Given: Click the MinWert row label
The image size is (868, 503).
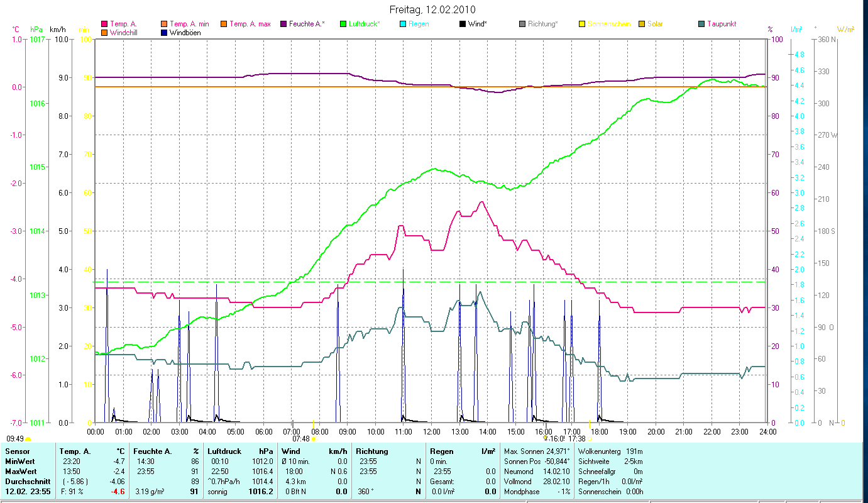Looking at the screenshot, I should coord(19,462).
